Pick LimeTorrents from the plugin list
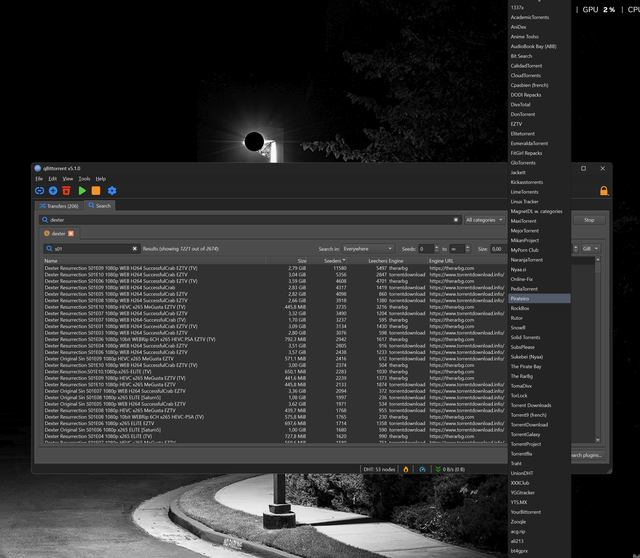 pyautogui.click(x=539, y=192)
